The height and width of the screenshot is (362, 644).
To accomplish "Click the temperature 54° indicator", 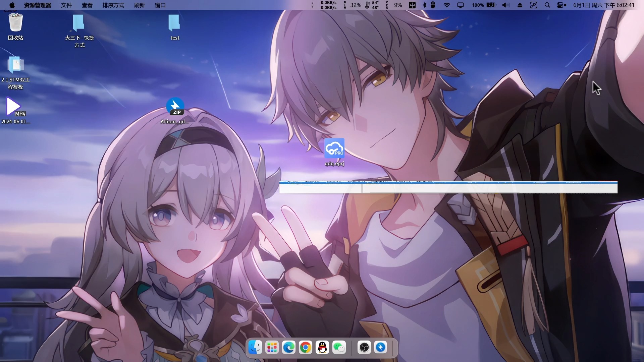I will tap(372, 5).
